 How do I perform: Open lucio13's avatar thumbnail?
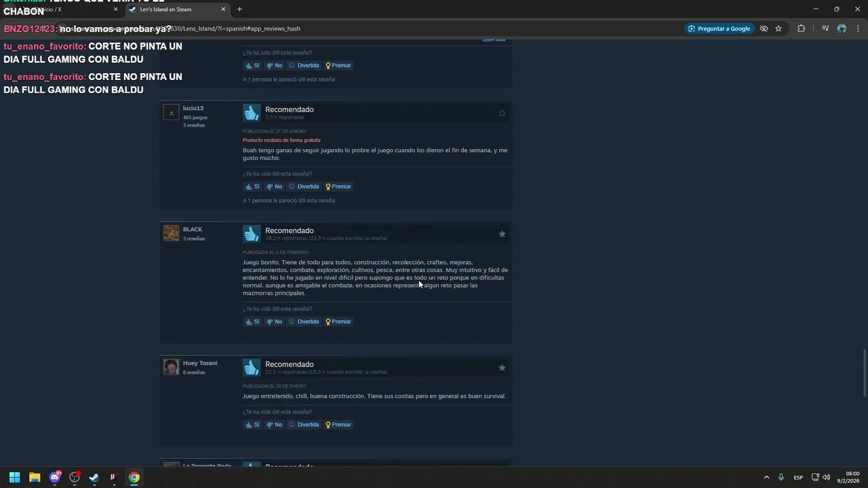pos(171,112)
